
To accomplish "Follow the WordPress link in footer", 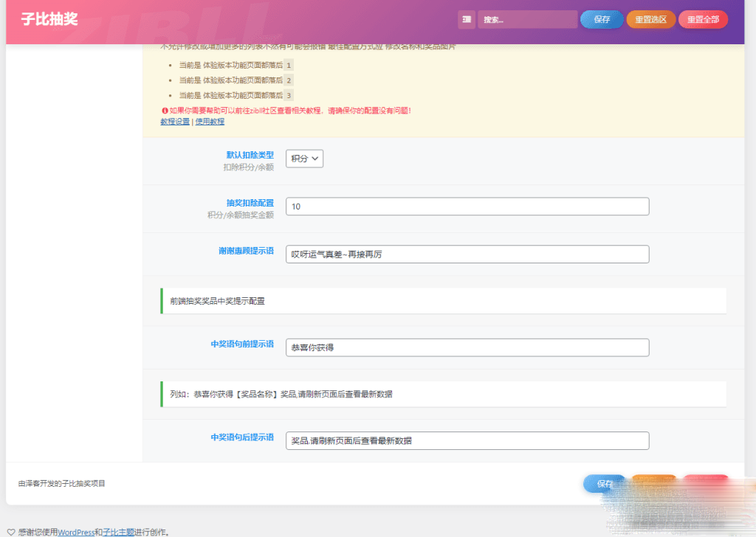I will [x=76, y=532].
